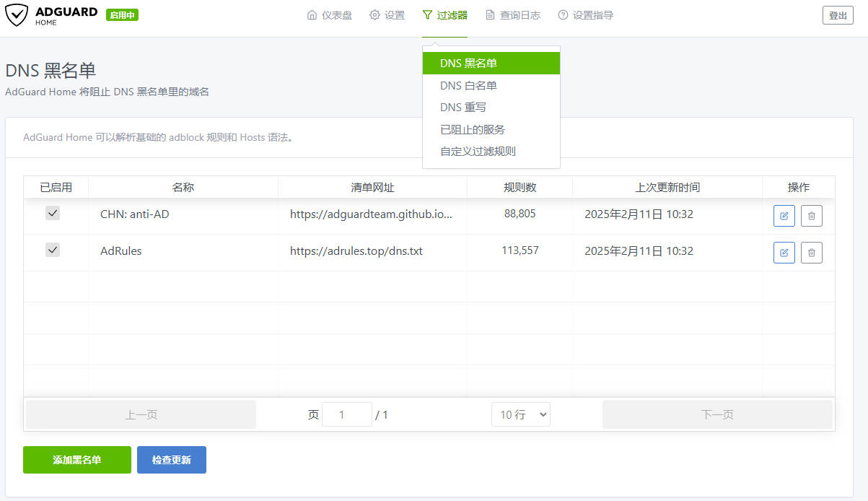The image size is (868, 501).
Task: Click the 添加黑名单 button
Action: [77, 460]
